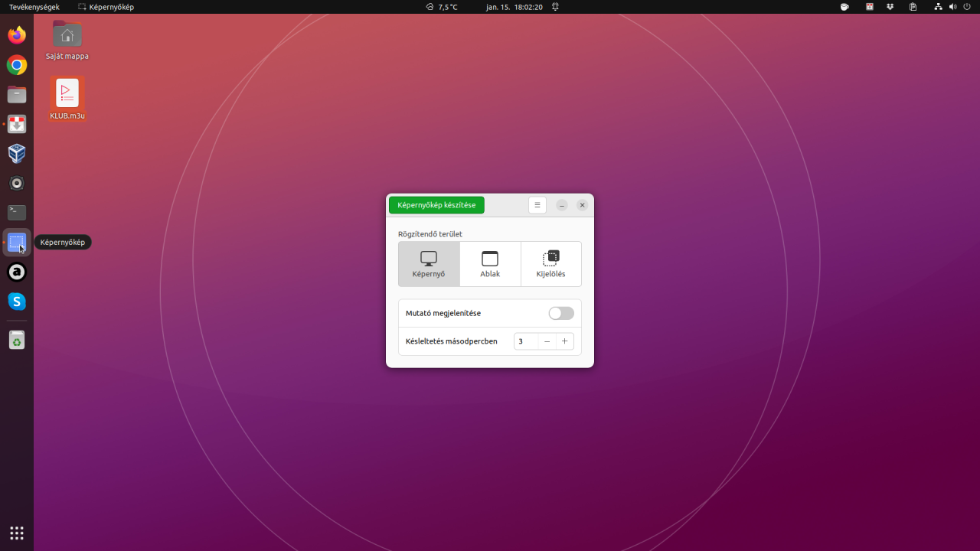Open the black circle 'a' app in dock
This screenshot has height=551, width=980.
pos(17,272)
